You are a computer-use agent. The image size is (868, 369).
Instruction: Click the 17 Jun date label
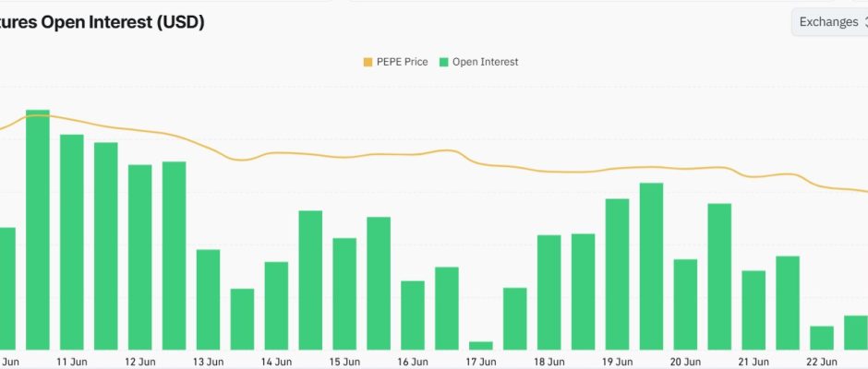click(x=481, y=361)
